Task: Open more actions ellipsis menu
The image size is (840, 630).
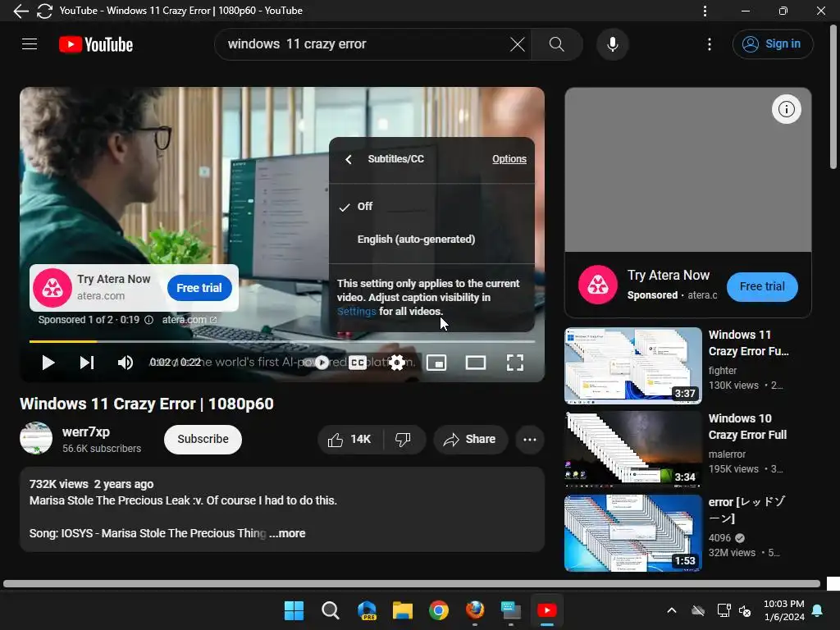Action: pyautogui.click(x=530, y=440)
